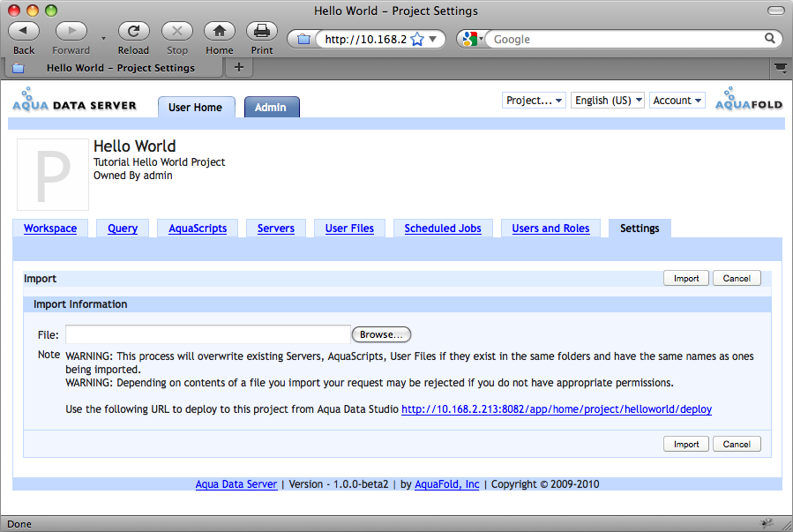
Task: Open the AquaFold, Inc footer link
Action: click(446, 484)
